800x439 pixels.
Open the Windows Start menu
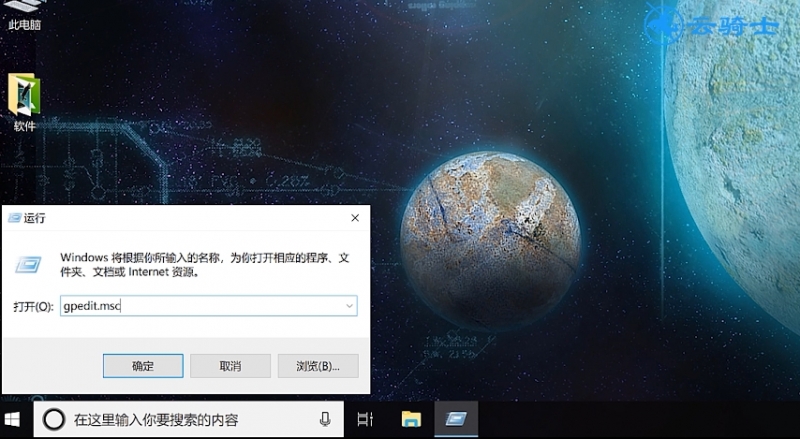tap(12, 420)
